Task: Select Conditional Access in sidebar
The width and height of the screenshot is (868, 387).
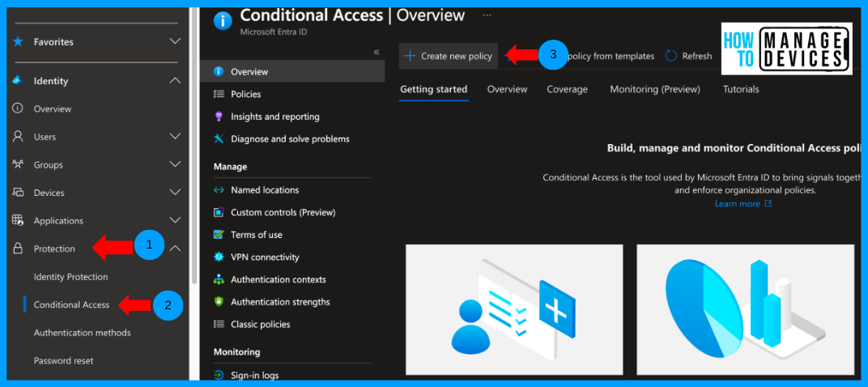Action: click(71, 304)
